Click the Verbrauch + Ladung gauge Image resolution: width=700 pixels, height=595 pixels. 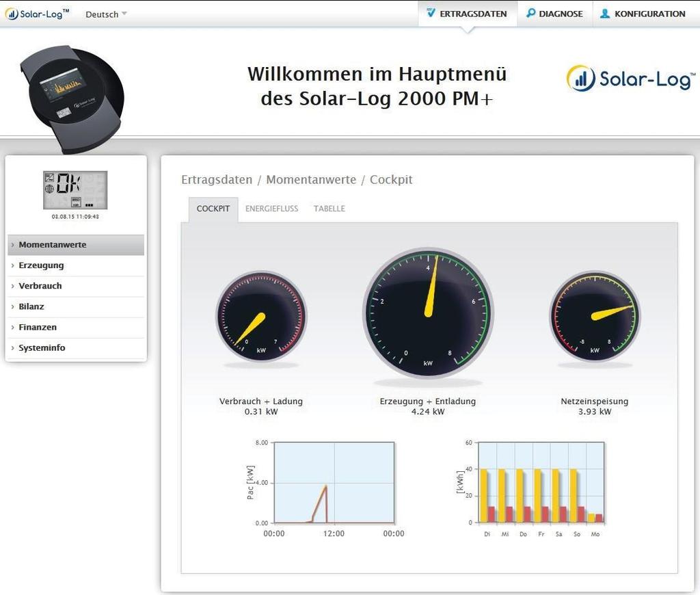tap(261, 315)
